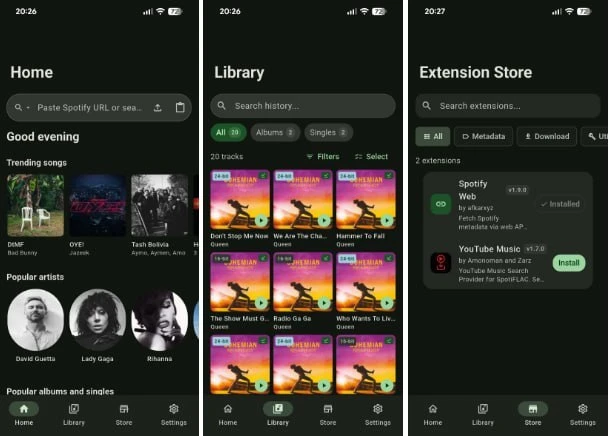Tap the Hammer To Fall track title

pos(360,236)
